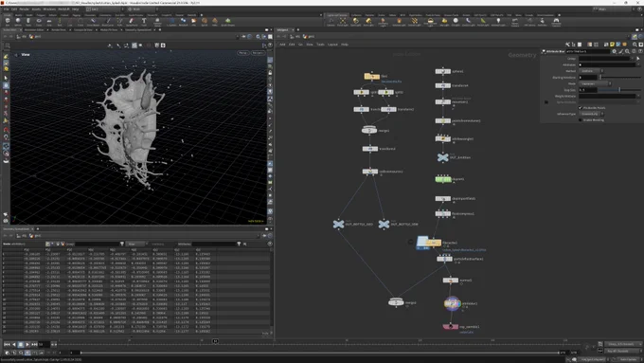This screenshot has height=363, width=644.
Task: Select the OUT_BOTTLE_GEO null node
Action: [338, 224]
